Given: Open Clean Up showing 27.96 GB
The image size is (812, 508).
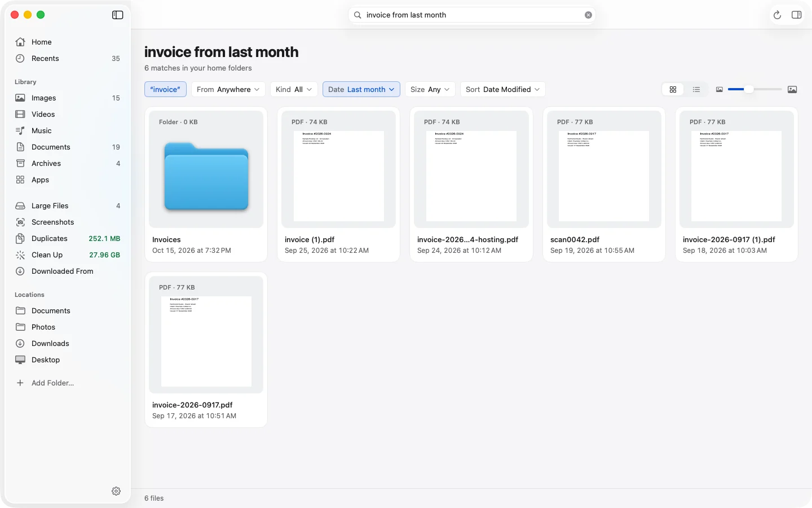Looking at the screenshot, I should pos(68,255).
